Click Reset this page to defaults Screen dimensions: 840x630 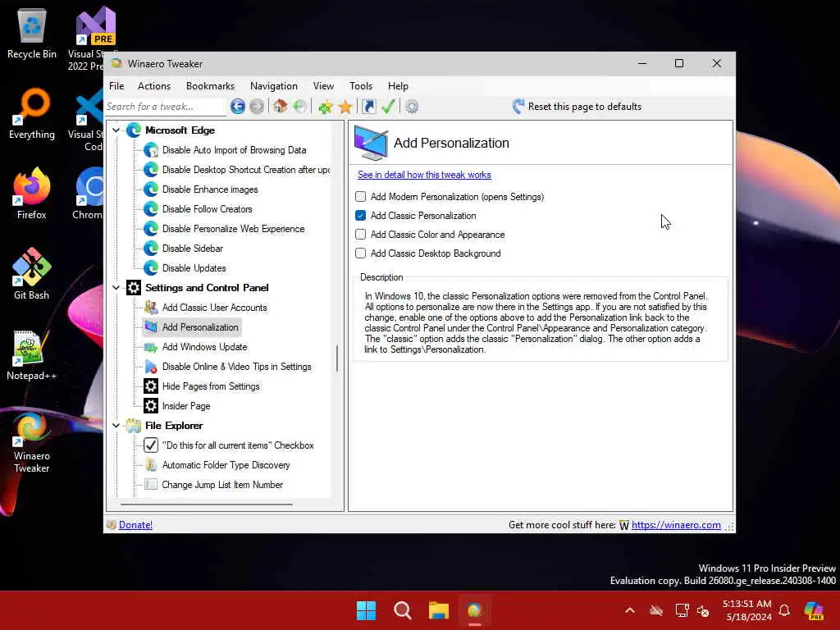[x=584, y=107]
